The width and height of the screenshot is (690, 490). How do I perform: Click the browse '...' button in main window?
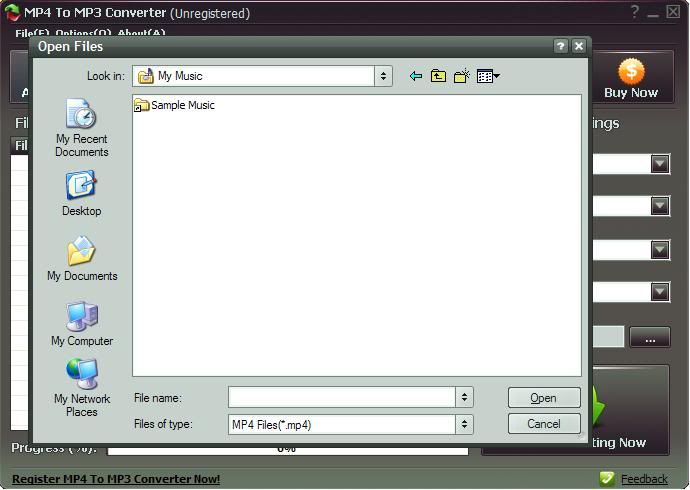[650, 337]
